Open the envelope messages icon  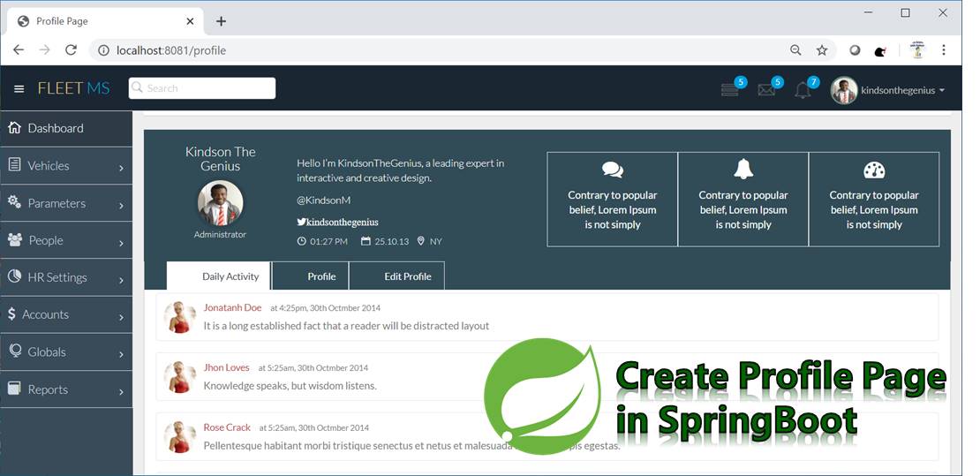[x=766, y=90]
